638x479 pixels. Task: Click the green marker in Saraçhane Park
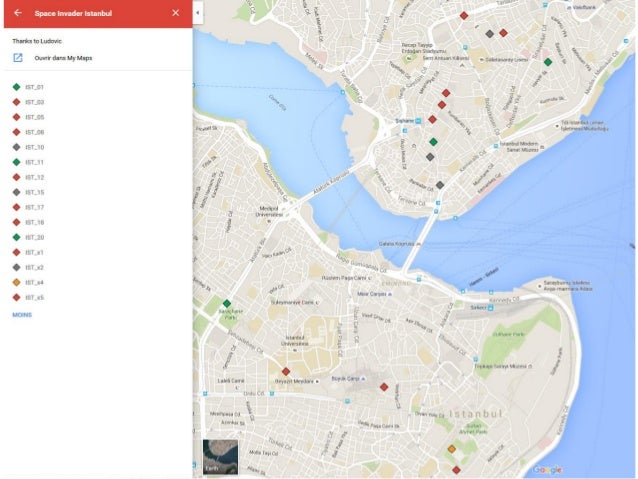[x=227, y=303]
